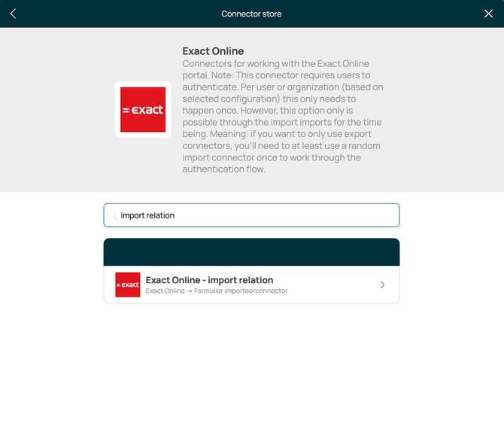Click empty area of the result row
The width and height of the screenshot is (504, 445).
pos(331,285)
